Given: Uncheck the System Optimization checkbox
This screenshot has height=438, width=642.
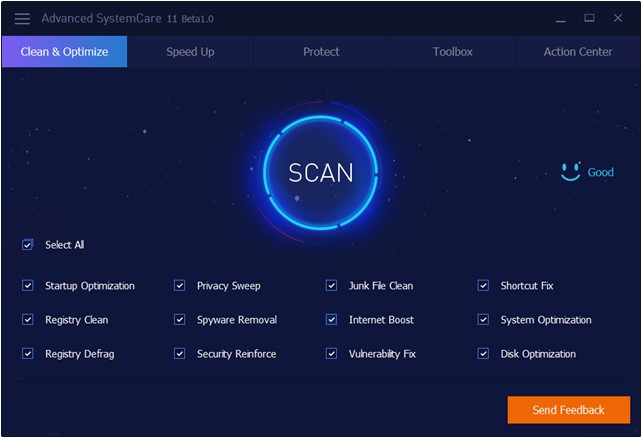Looking at the screenshot, I should [483, 319].
